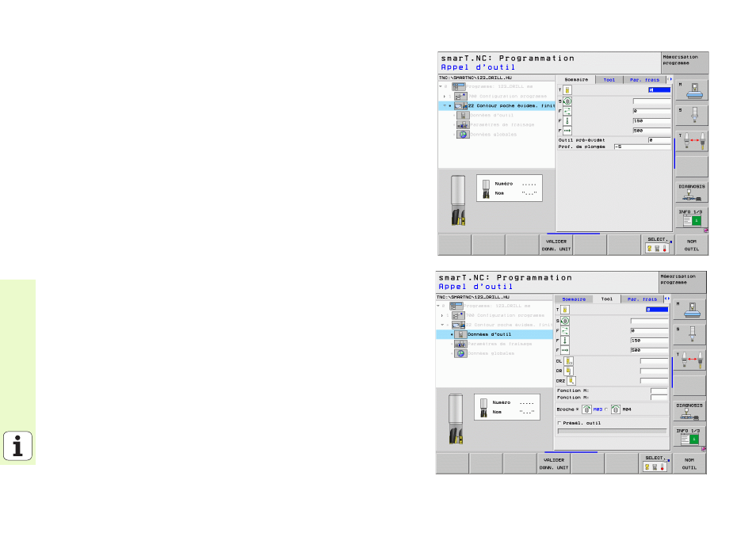This screenshot has height=533, width=756.
Task: Collapse the 22 Contour poche node in lower screen
Action: click(x=442, y=325)
